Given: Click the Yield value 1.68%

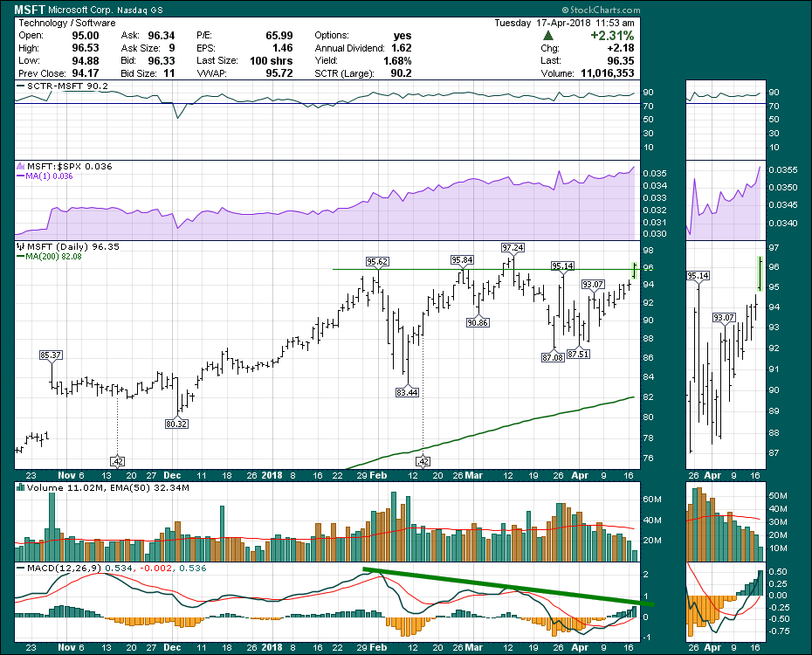Looking at the screenshot, I should point(398,60).
